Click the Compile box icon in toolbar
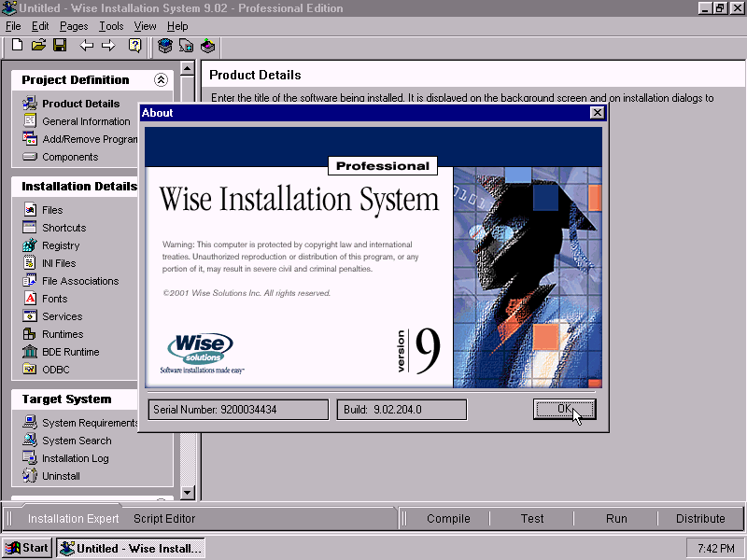This screenshot has width=747, height=560. (x=165, y=46)
